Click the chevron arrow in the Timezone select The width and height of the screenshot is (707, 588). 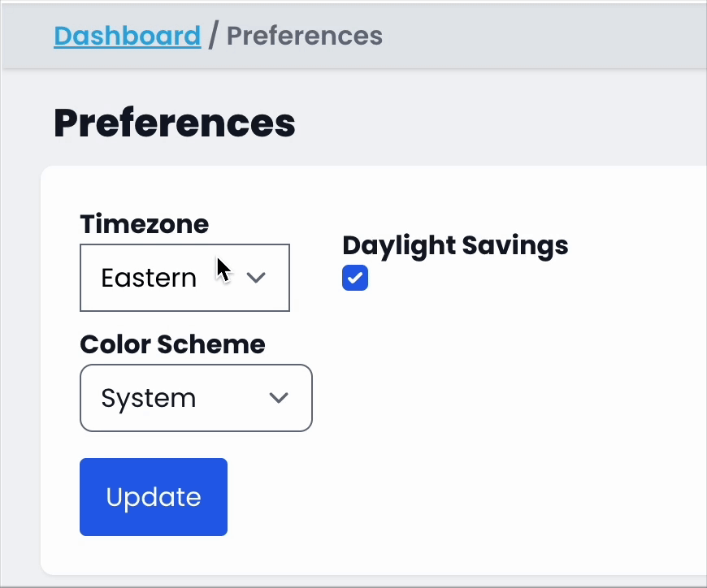click(x=256, y=278)
